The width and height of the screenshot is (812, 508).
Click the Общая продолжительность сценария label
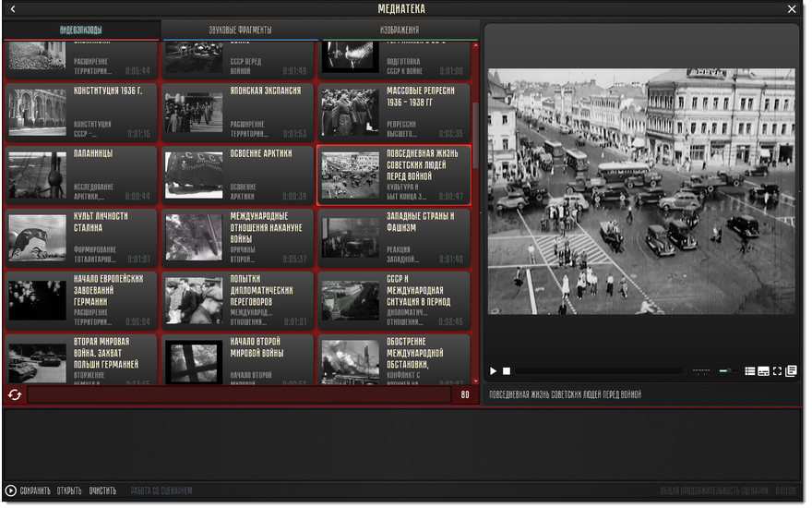click(714, 490)
